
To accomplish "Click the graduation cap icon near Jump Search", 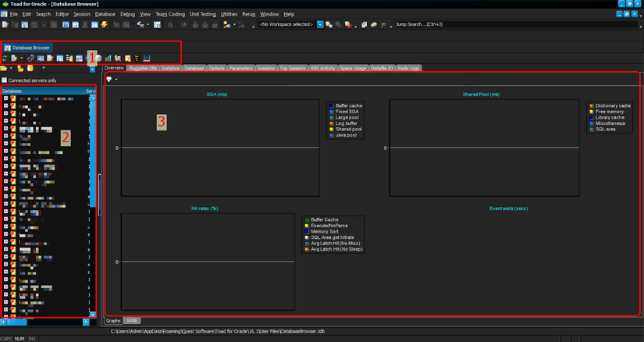I will click(384, 25).
